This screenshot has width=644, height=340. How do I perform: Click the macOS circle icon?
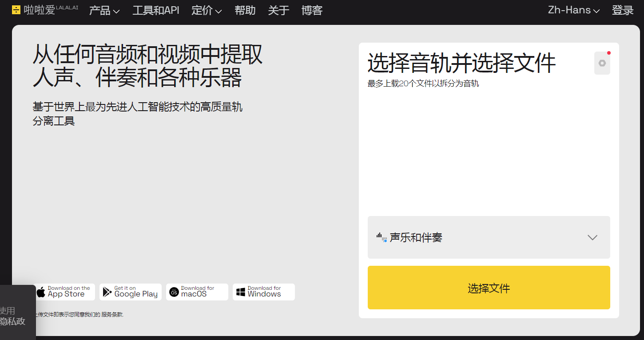click(174, 292)
